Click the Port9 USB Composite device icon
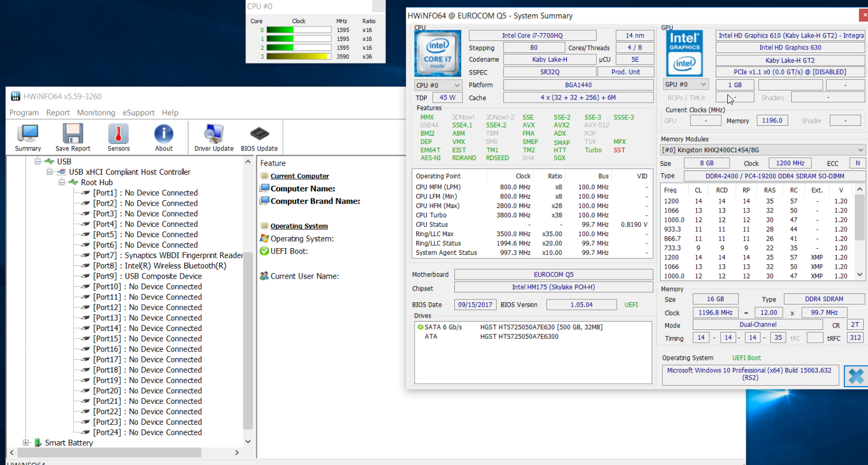This screenshot has height=465, width=868. coord(85,276)
